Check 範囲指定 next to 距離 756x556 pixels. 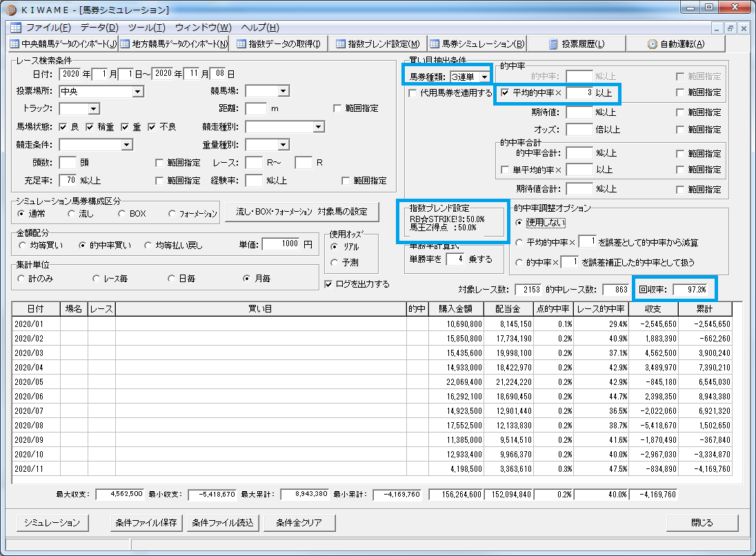coord(337,108)
